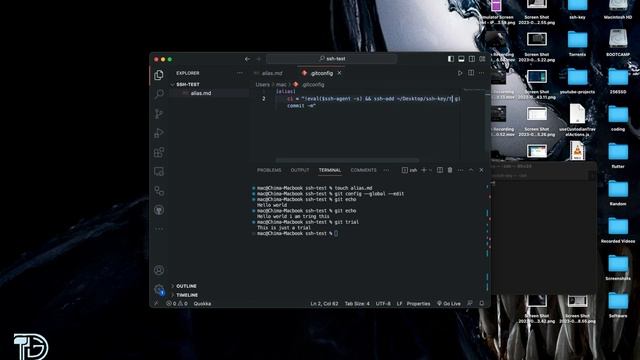Open notifications bell in the status bar
The image size is (640, 360).
pyautogui.click(x=482, y=304)
